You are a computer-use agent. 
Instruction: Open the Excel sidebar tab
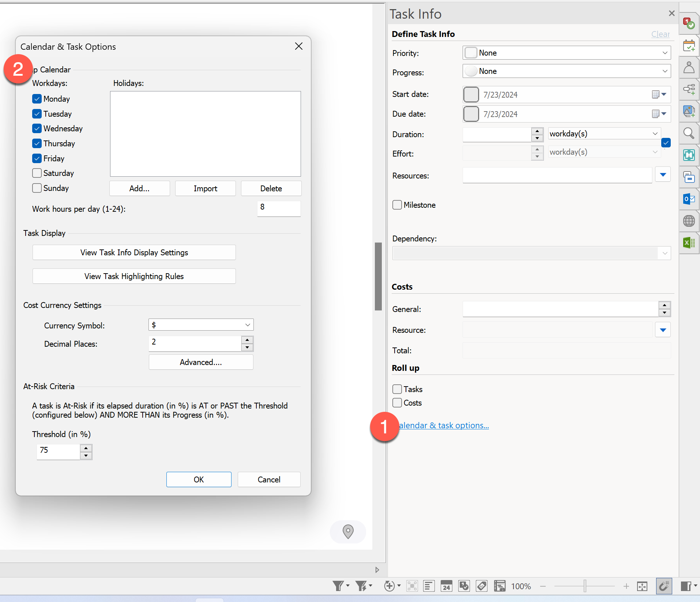pyautogui.click(x=689, y=242)
